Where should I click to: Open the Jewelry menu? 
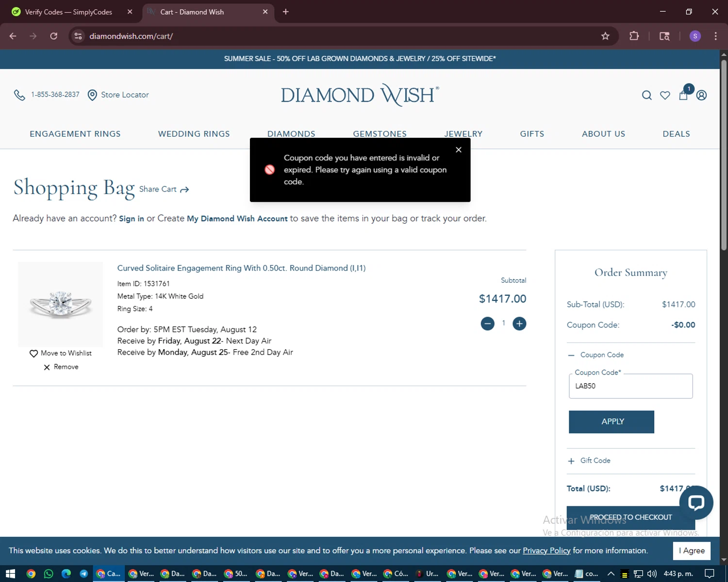tap(463, 134)
